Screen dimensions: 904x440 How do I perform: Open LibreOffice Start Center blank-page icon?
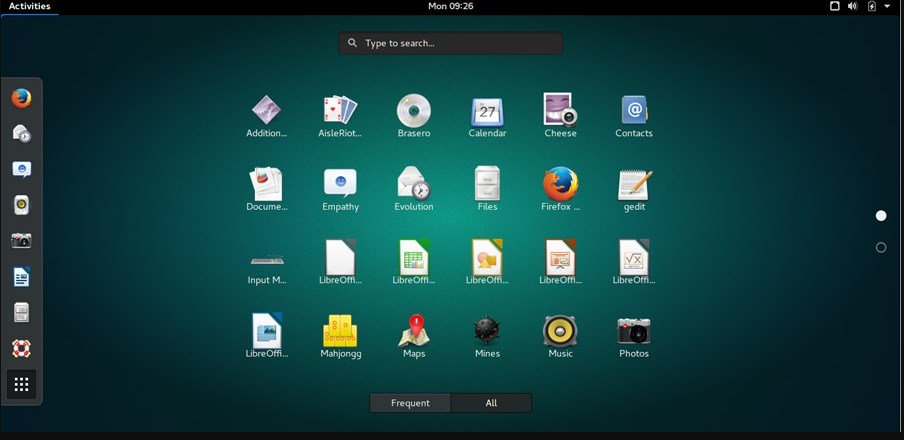(x=340, y=262)
